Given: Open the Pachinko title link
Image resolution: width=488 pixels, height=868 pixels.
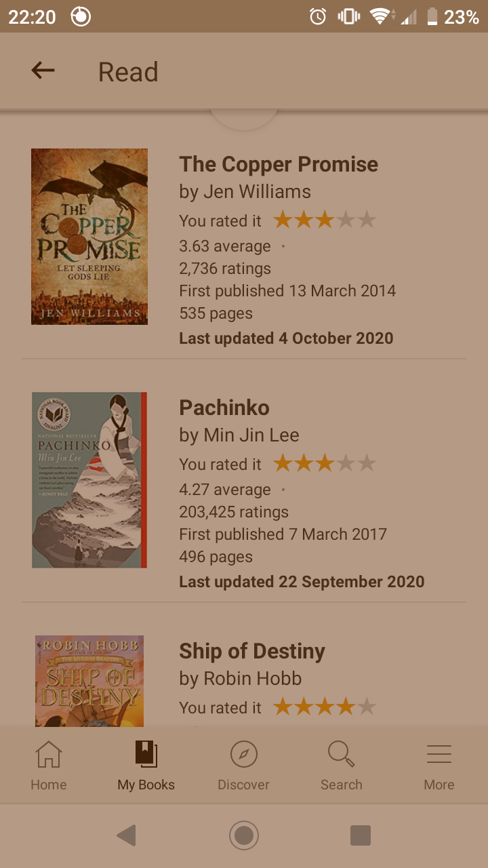Looking at the screenshot, I should click(x=224, y=408).
